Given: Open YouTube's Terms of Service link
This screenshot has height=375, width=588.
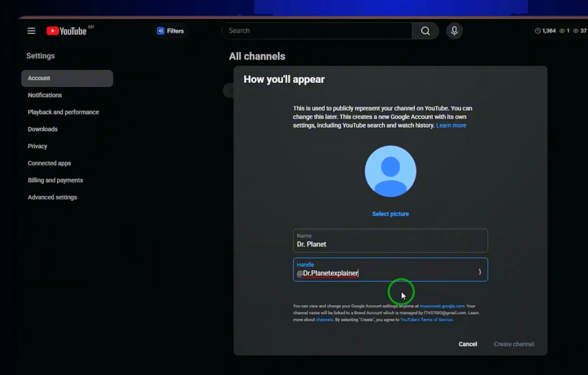Looking at the screenshot, I should tap(426, 319).
